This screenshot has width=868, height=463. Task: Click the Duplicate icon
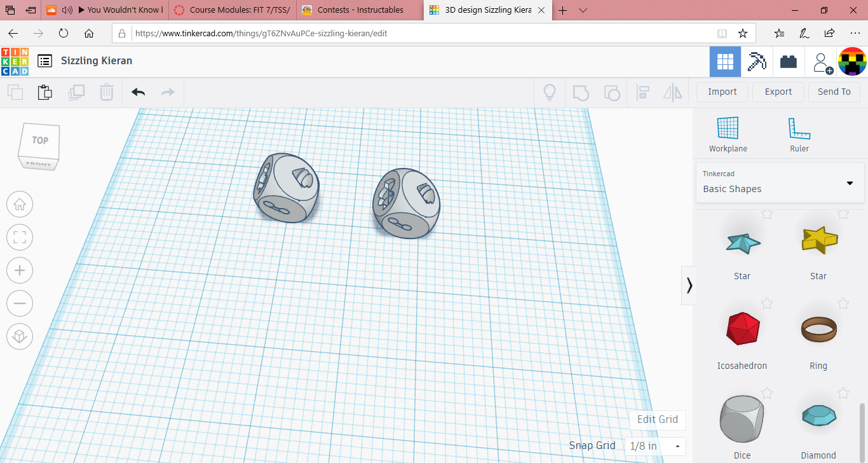point(76,92)
